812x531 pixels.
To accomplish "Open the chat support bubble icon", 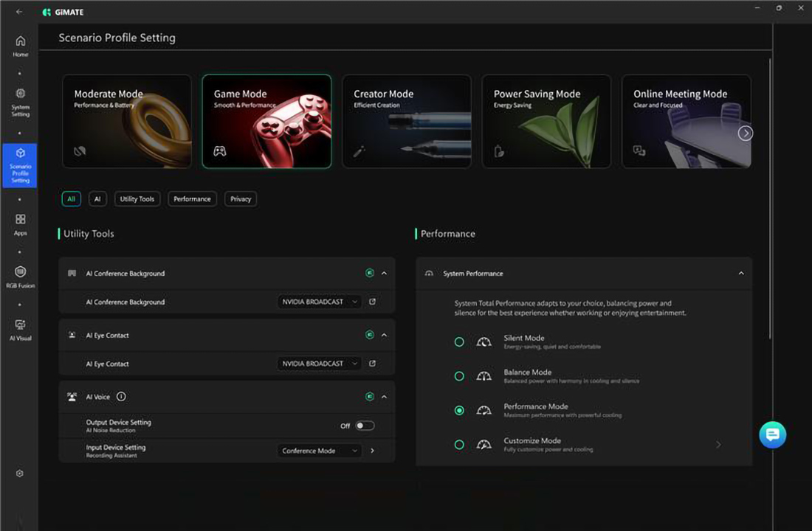I will 772,434.
